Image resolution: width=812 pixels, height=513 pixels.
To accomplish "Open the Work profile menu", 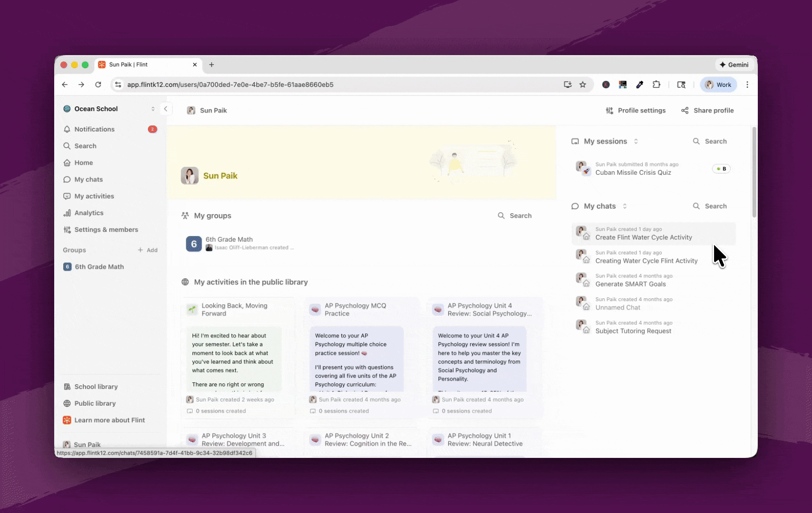I will pyautogui.click(x=718, y=85).
